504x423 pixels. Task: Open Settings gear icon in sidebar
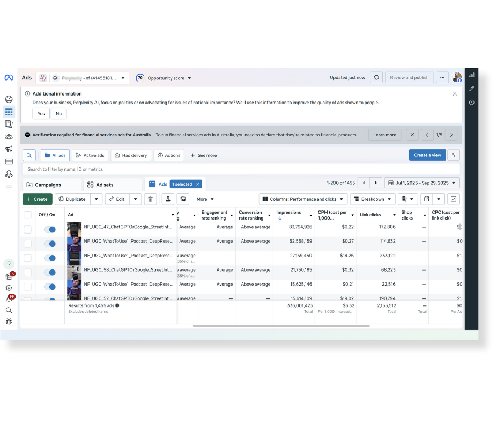9,288
